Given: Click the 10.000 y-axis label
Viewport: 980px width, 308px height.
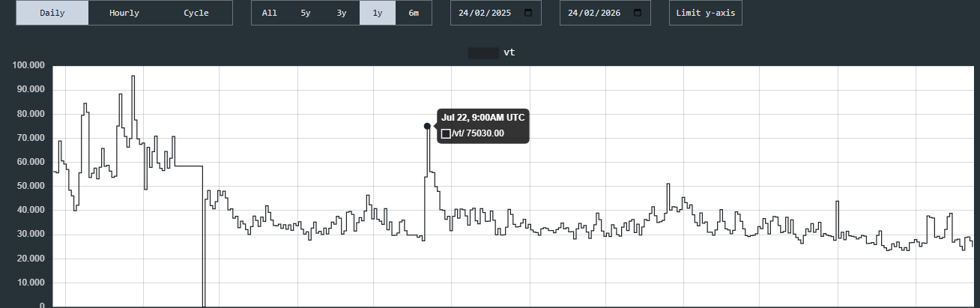Looking at the screenshot, I should pyautogui.click(x=31, y=283).
